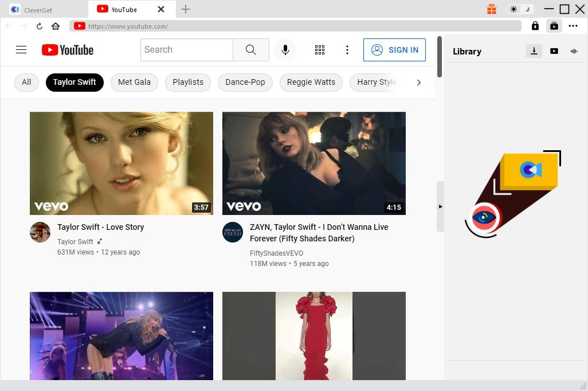Click the Love Story video thumbnail
Image resolution: width=588 pixels, height=391 pixels.
coord(121,163)
